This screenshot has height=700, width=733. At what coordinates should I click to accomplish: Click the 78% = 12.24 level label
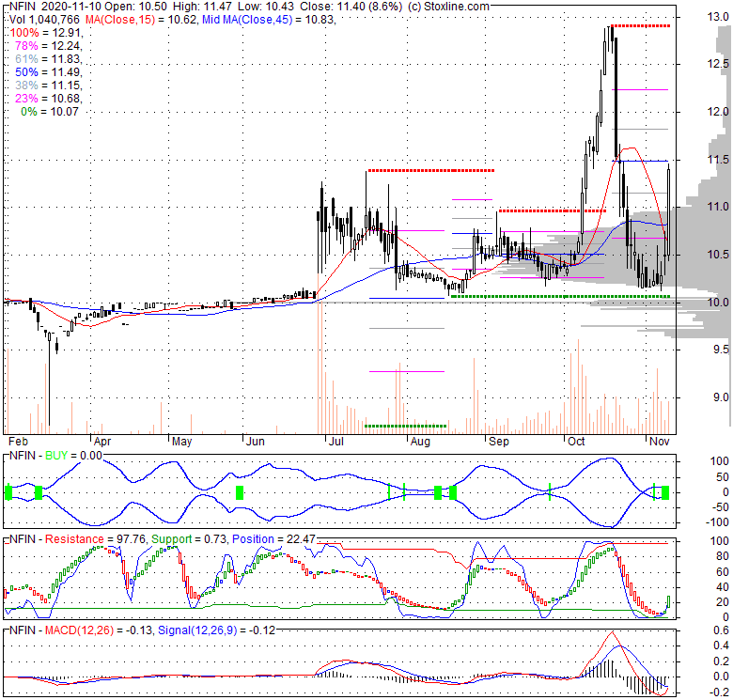pyautogui.click(x=48, y=46)
